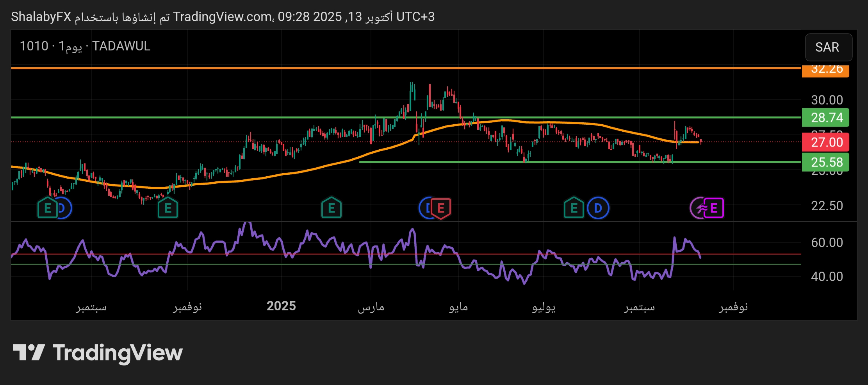Click the green 28.74 resistance price label
This screenshot has height=385, width=868.
click(x=825, y=118)
